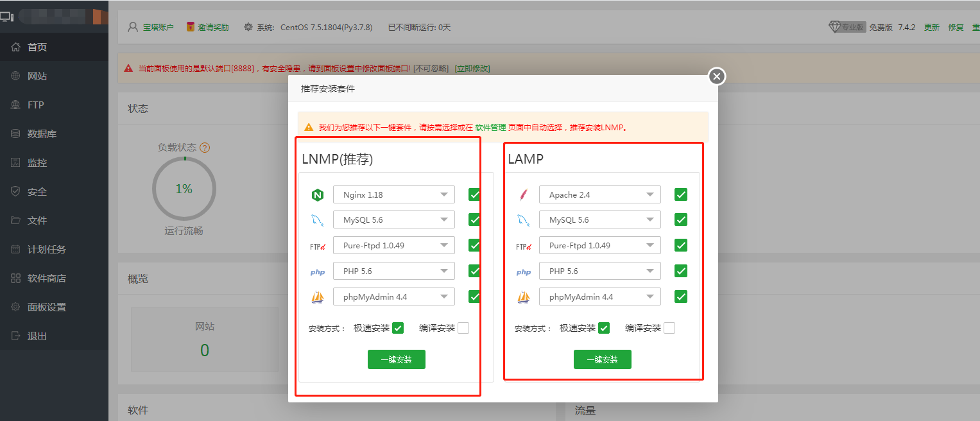
Task: Click the 专业版 diamond icon
Action: (834, 27)
